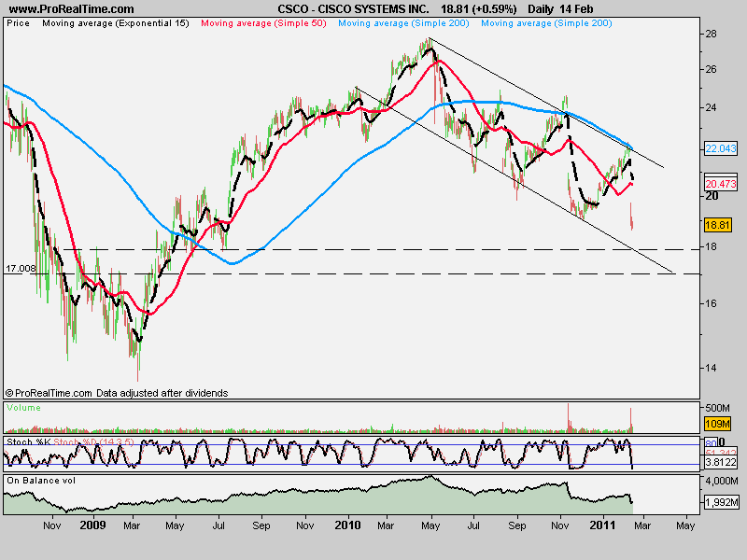The image size is (747, 560).
Task: Select the Stoch %K indicator label
Action: point(29,441)
